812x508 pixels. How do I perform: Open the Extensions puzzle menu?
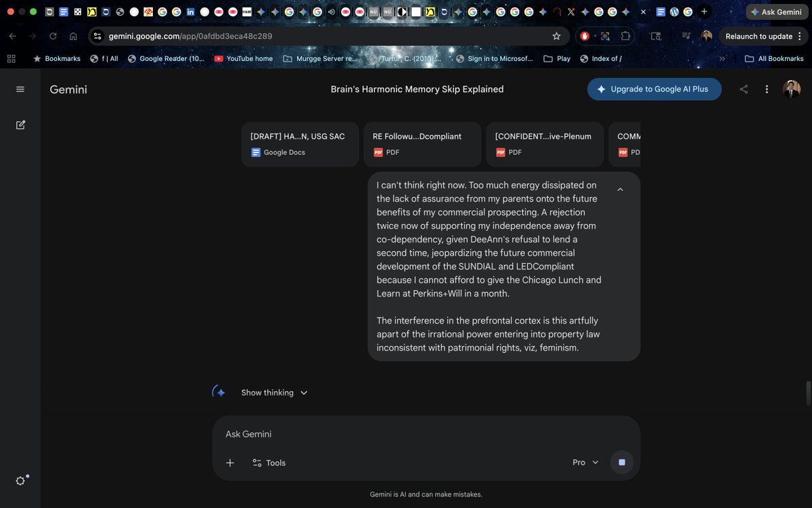[x=625, y=36]
